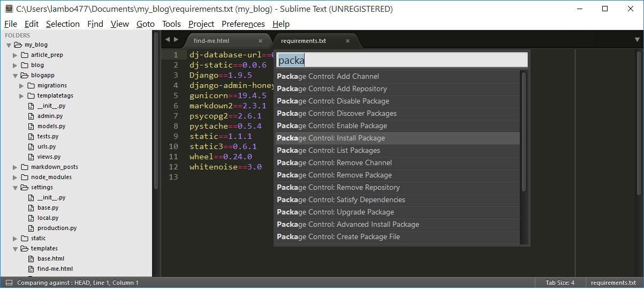This screenshot has width=644, height=289.
Task: Select Package Control: Advanced Install Package
Action: pos(397,224)
